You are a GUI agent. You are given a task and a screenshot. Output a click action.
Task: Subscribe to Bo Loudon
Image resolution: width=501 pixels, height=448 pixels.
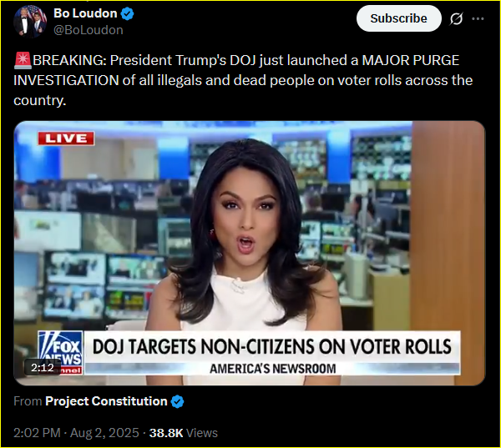pyautogui.click(x=399, y=18)
